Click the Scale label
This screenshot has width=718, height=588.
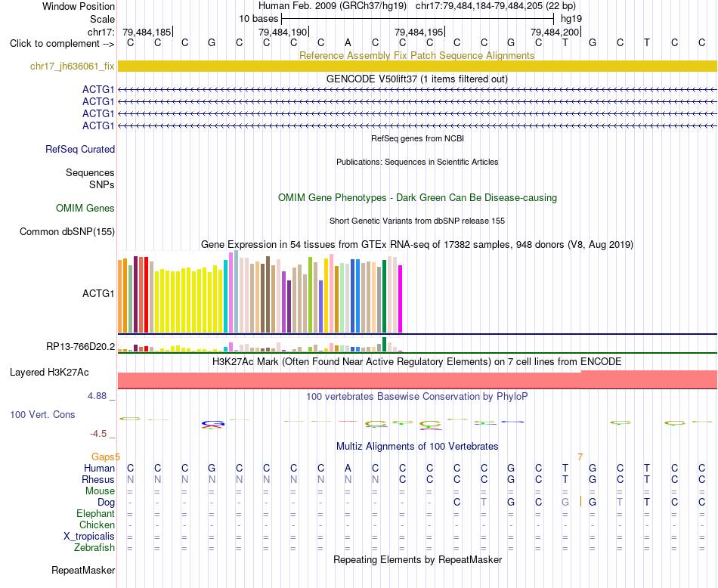102,19
